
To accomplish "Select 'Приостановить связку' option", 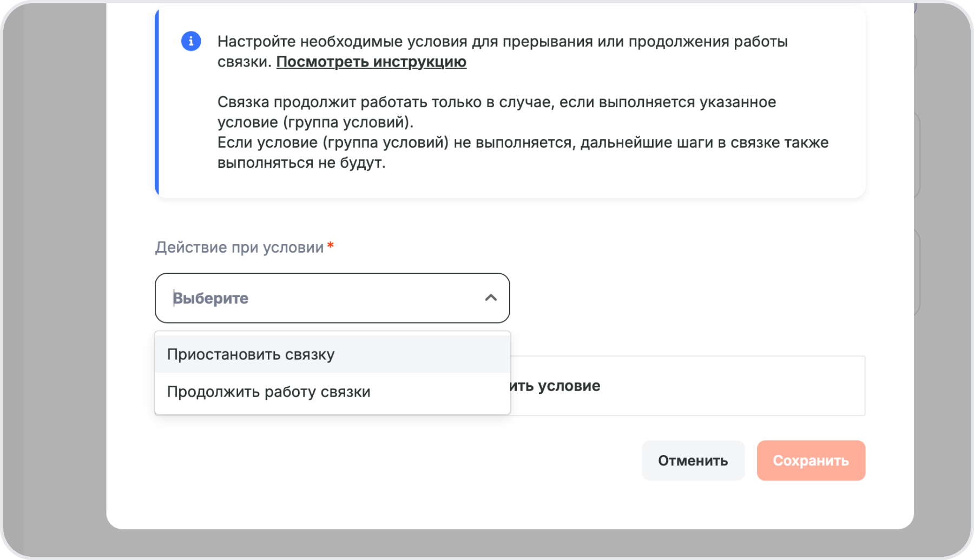I will click(x=251, y=354).
